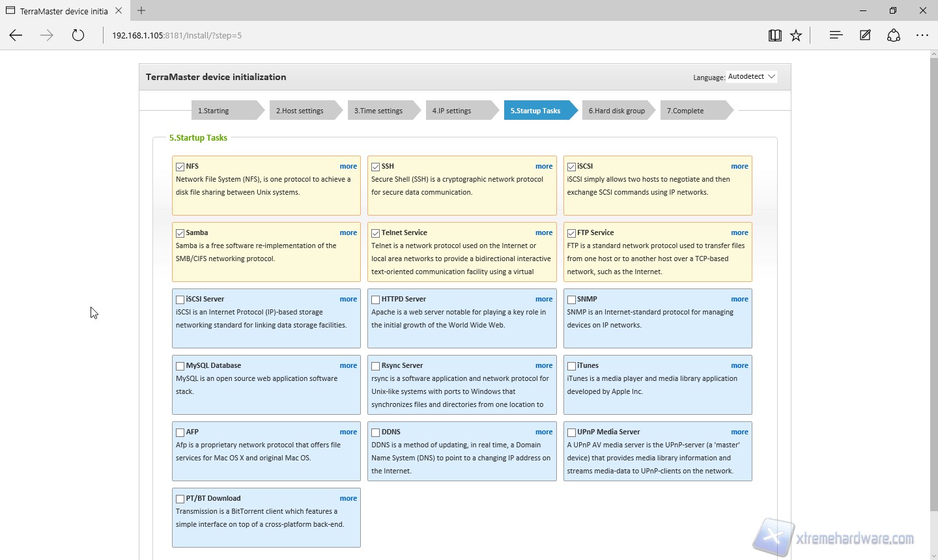Open the browser More actions ellipsis
Screen dimensions: 938x560
922,36
